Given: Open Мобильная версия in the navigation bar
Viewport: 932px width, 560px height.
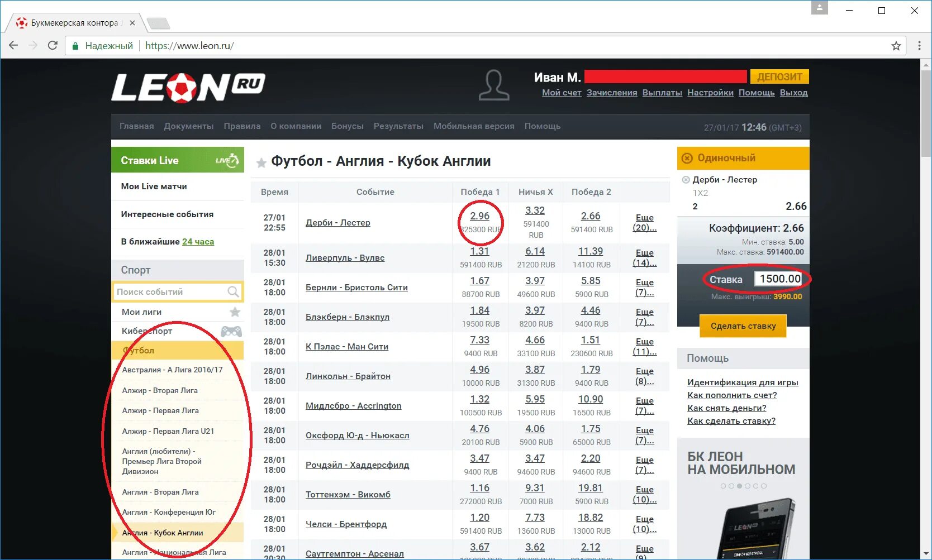Looking at the screenshot, I should (474, 126).
